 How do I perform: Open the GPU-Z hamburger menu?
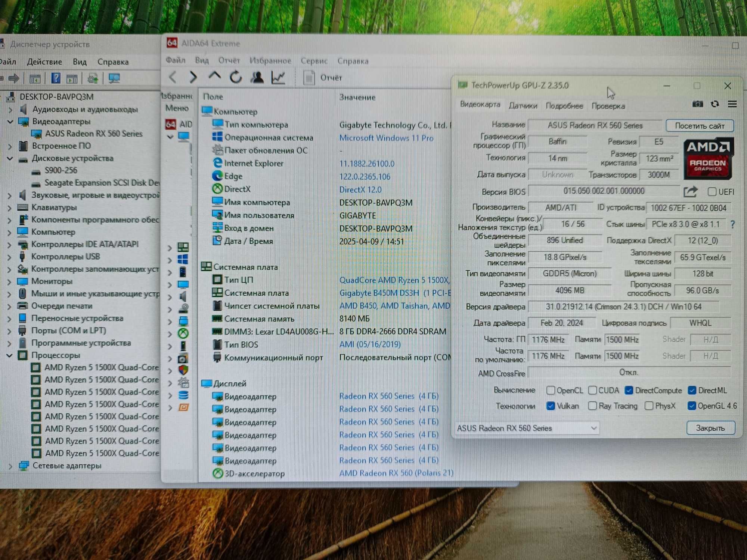coord(732,104)
